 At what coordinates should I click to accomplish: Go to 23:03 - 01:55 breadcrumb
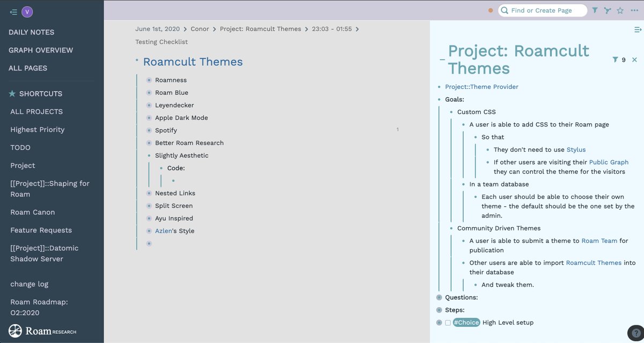332,29
